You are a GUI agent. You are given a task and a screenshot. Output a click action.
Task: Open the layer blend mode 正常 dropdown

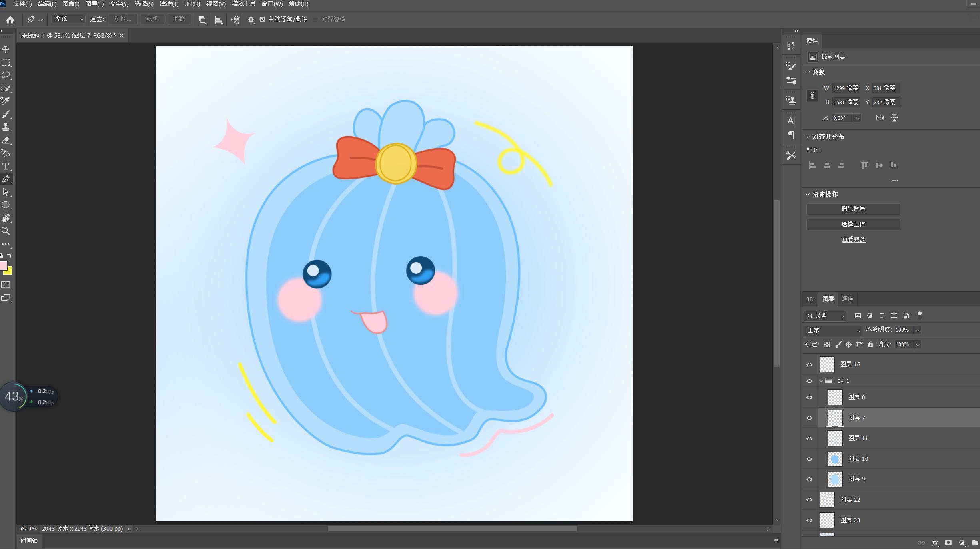tap(833, 330)
